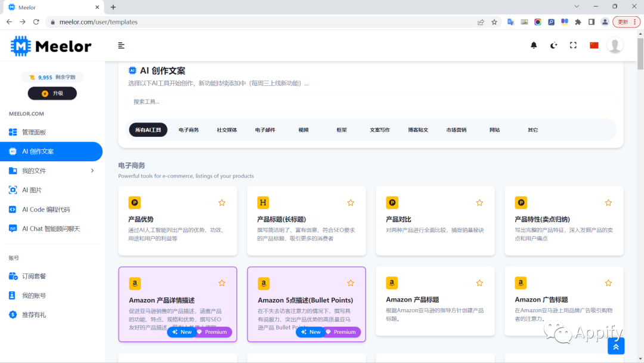
Task: Select the 视频 filter tab
Action: click(303, 130)
